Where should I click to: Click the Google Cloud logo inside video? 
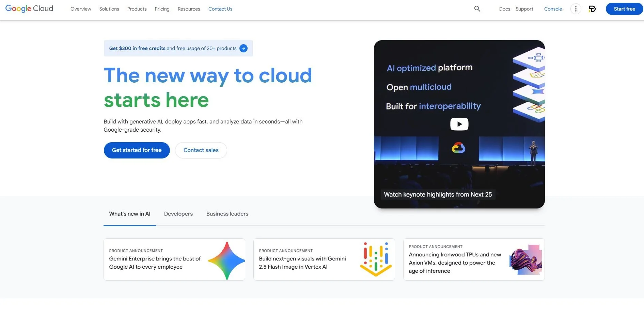click(458, 148)
